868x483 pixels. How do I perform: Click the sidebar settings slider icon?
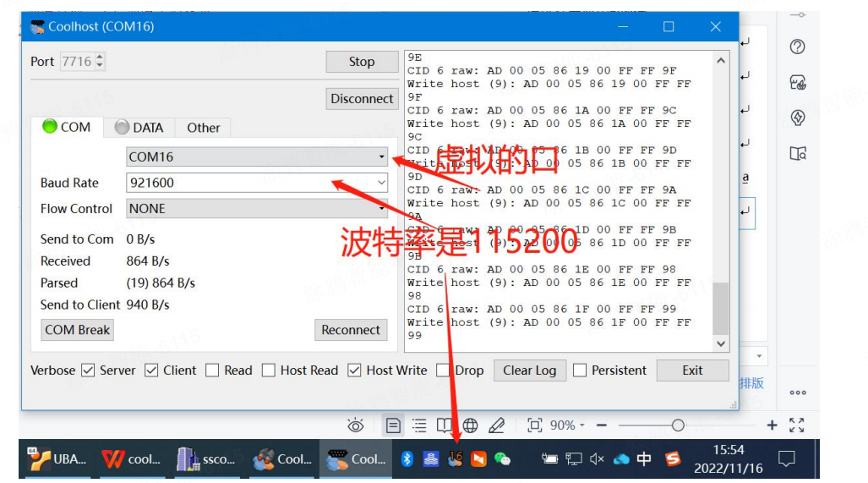point(798,15)
